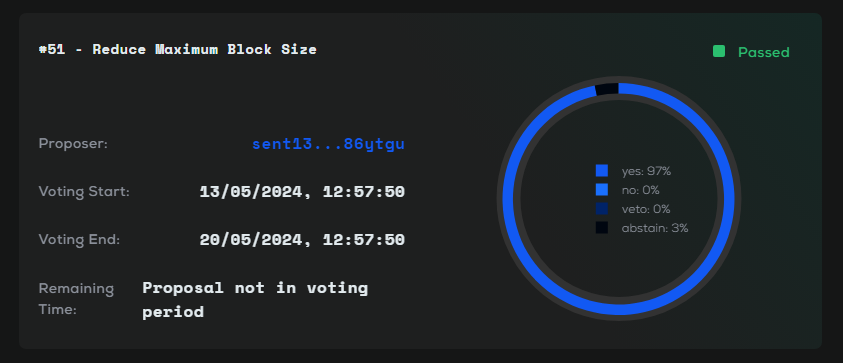Click the Passed status label
843x363 pixels.
click(x=763, y=52)
